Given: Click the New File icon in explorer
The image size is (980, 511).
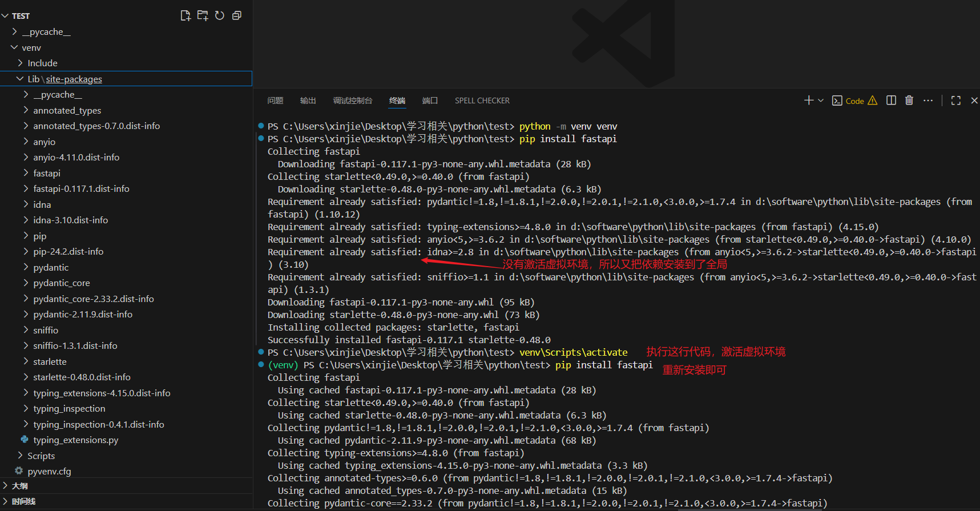Looking at the screenshot, I should click(x=185, y=15).
